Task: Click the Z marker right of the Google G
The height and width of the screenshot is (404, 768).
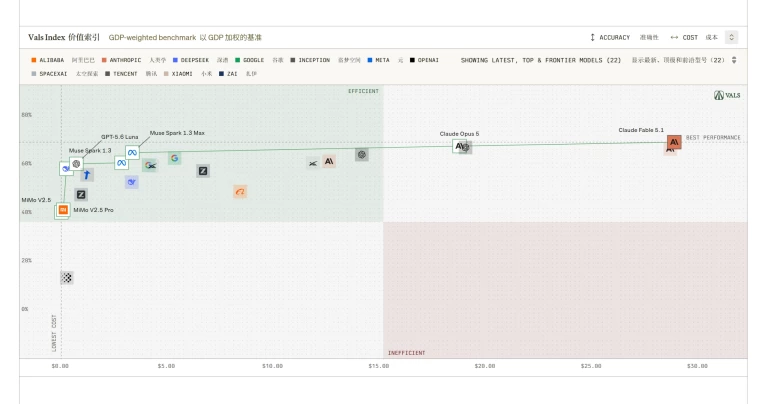Action: pyautogui.click(x=203, y=171)
